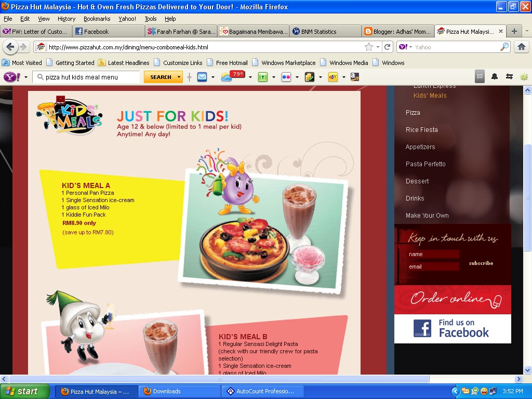Click the list view icon on Yahoo toolbar
The image size is (532, 399).
pos(480,77)
